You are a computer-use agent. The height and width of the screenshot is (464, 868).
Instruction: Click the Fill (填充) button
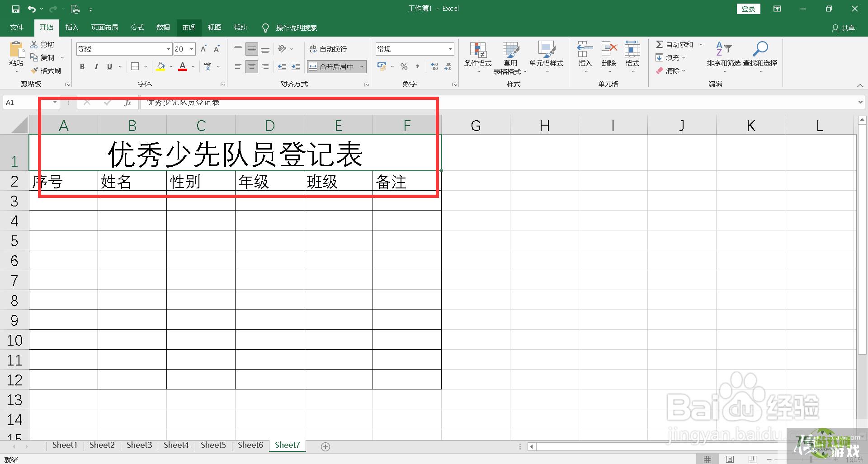point(668,57)
